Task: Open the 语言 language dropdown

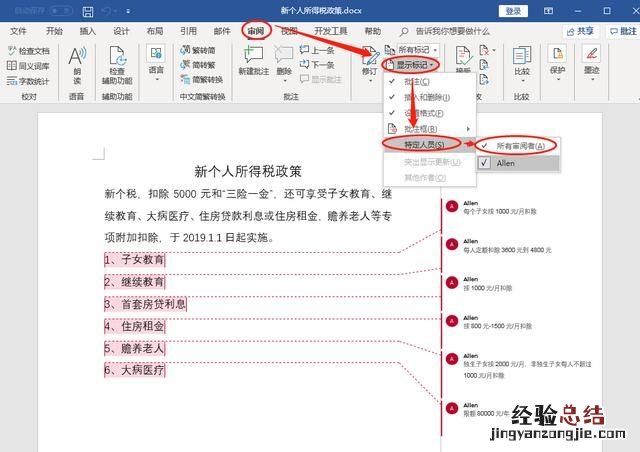Action: pyautogui.click(x=156, y=63)
